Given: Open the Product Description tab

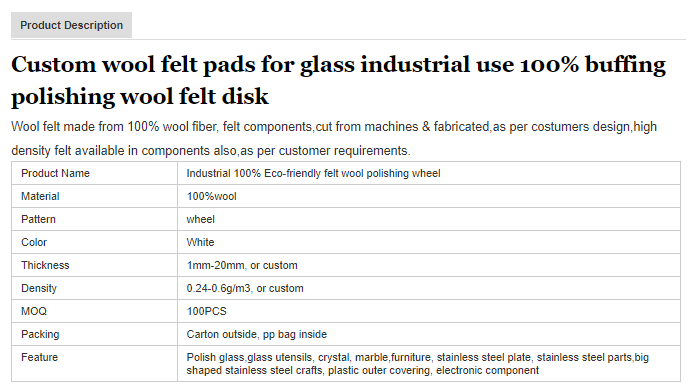Looking at the screenshot, I should pyautogui.click(x=71, y=25).
